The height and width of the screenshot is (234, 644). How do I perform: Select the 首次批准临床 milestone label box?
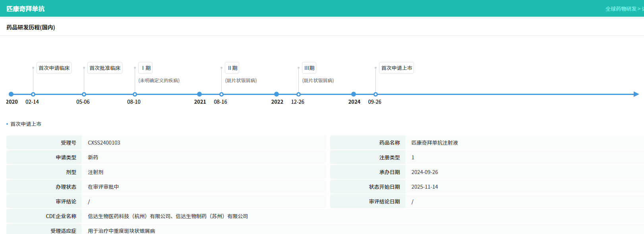pos(105,68)
